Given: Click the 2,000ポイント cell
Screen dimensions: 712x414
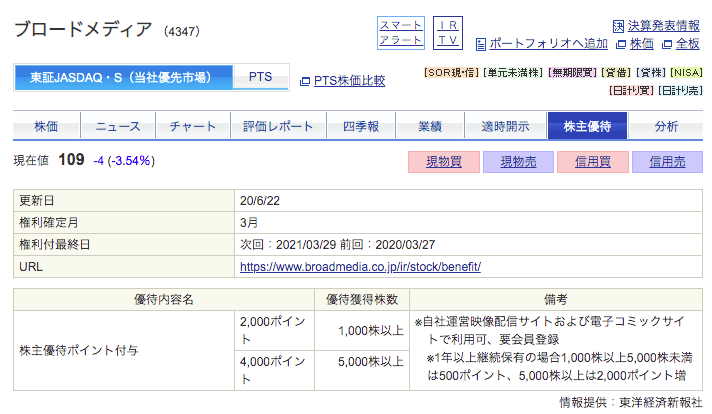Looking at the screenshot, I should click(274, 330).
